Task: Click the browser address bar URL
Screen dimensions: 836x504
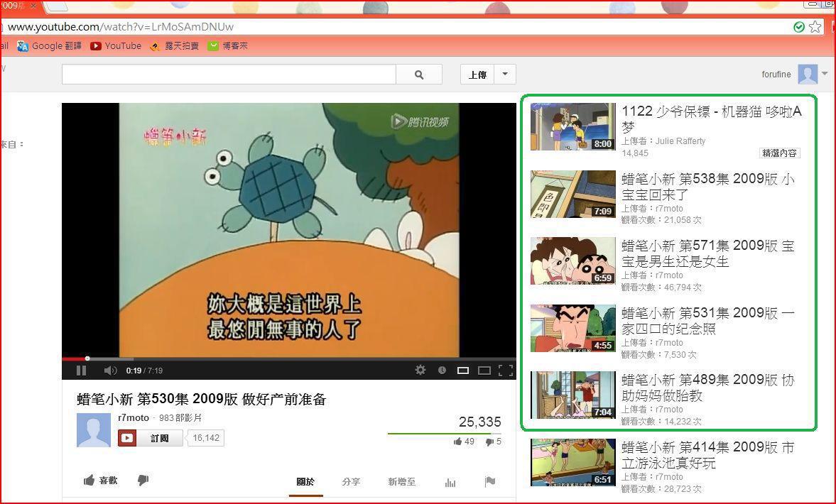Action: point(121,27)
